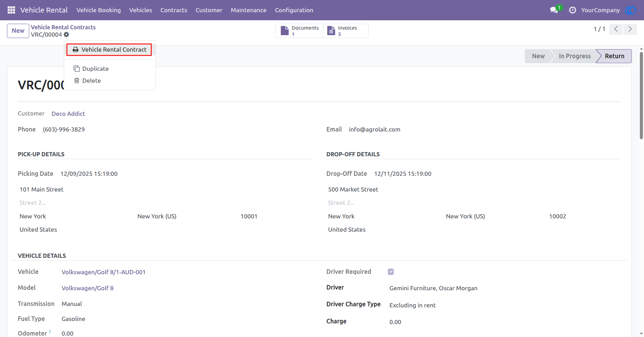Image resolution: width=644 pixels, height=337 pixels.
Task: Print the Vehicle Rental Contract
Action: coord(109,50)
